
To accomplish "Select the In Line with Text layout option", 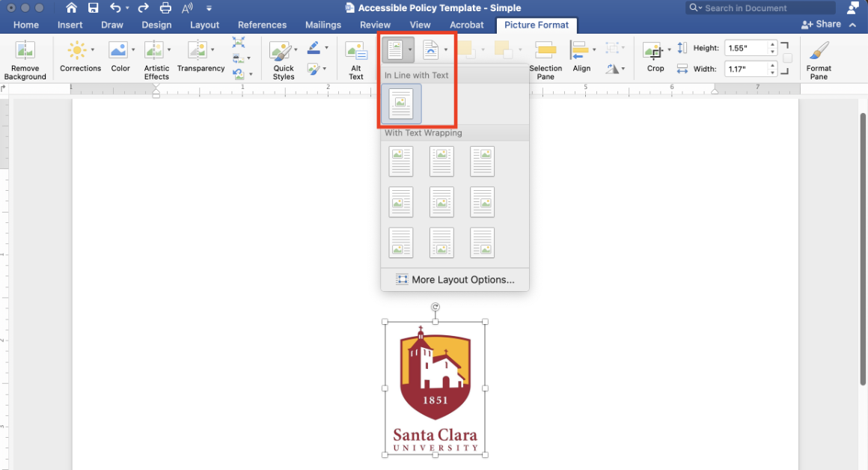I will pos(401,104).
